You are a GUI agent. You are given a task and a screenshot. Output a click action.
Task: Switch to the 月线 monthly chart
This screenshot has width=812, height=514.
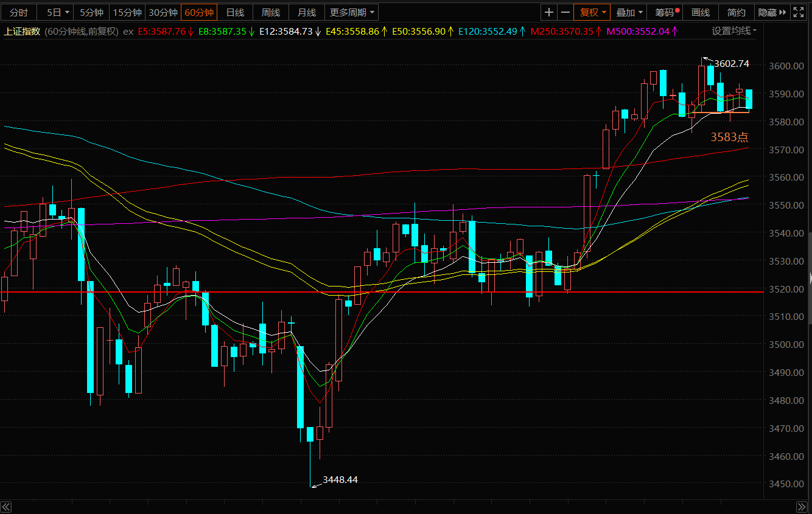pos(307,12)
